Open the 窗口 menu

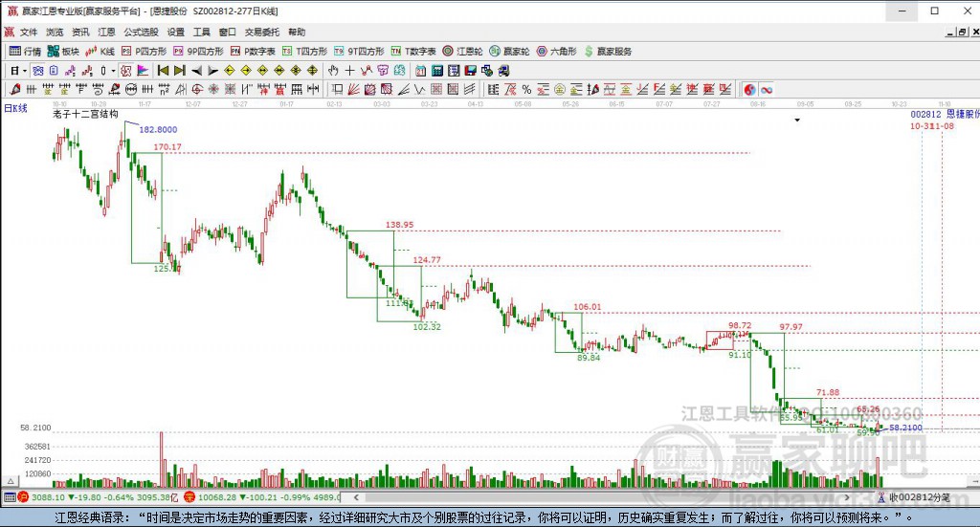pos(228,32)
